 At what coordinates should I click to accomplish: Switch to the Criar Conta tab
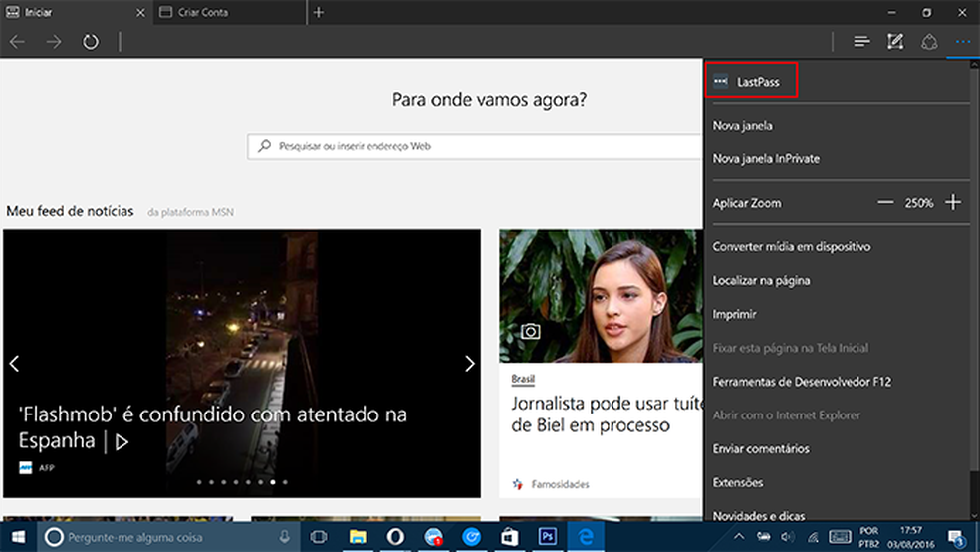pos(231,13)
